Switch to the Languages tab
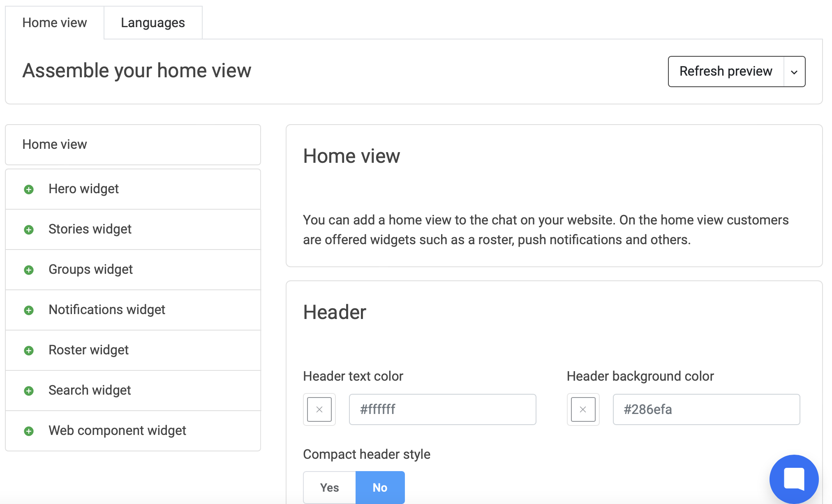This screenshot has width=832, height=504. 153,23
